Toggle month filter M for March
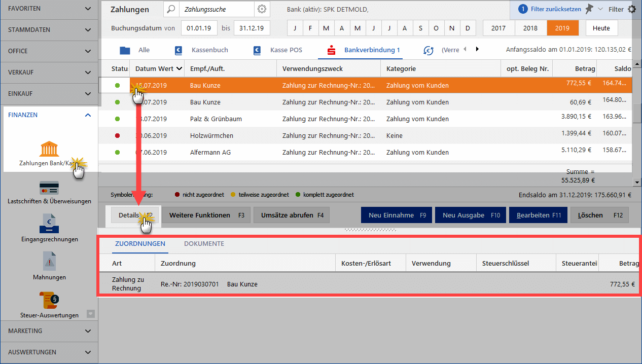 326,28
